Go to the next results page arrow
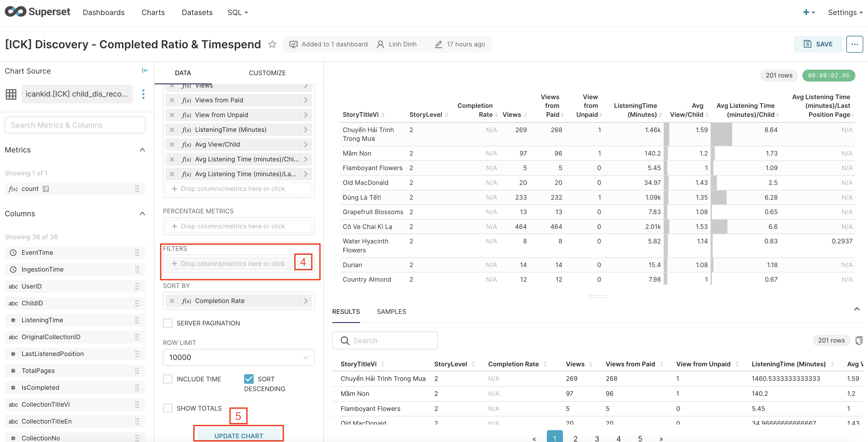The image size is (868, 442). [661, 439]
